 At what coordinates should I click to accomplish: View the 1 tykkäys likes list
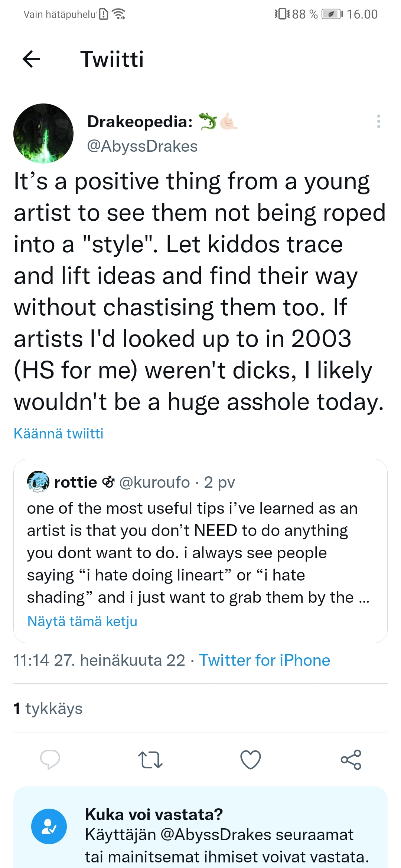click(48, 708)
